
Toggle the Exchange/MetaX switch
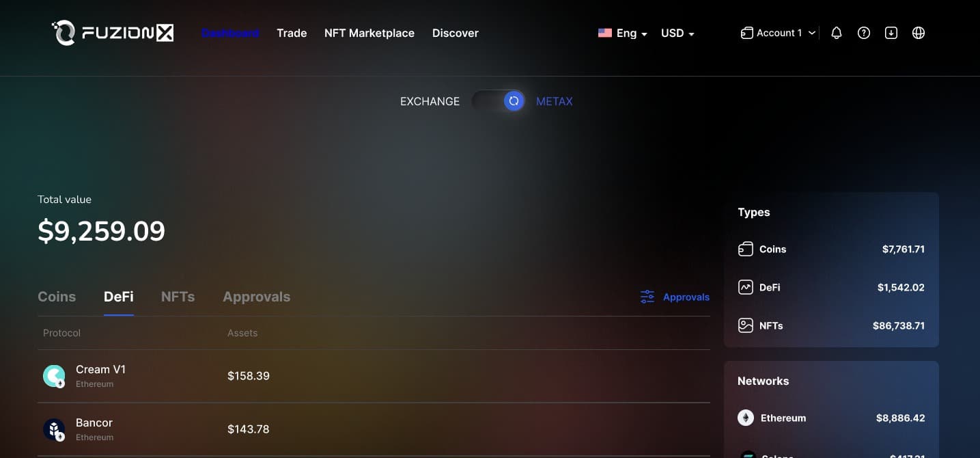pyautogui.click(x=498, y=101)
